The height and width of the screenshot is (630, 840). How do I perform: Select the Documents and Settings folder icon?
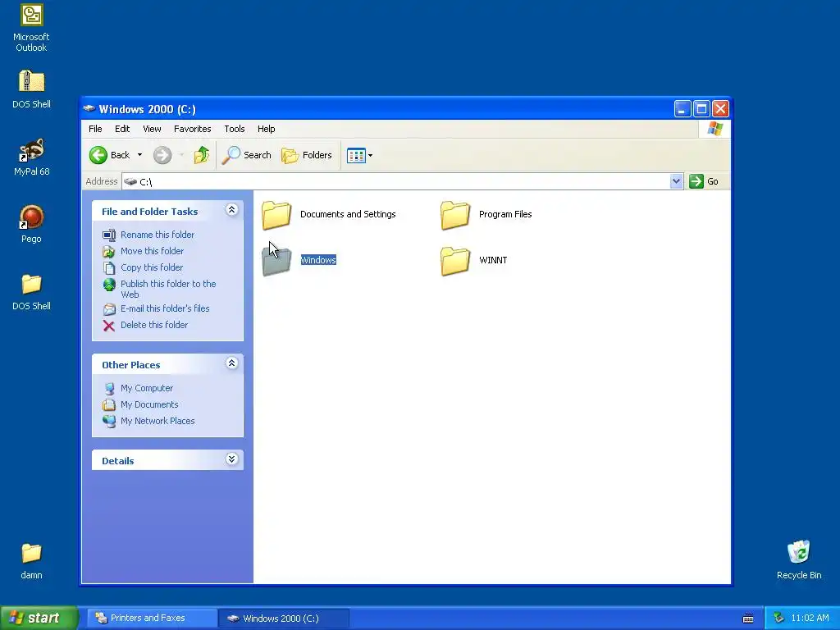coord(276,215)
